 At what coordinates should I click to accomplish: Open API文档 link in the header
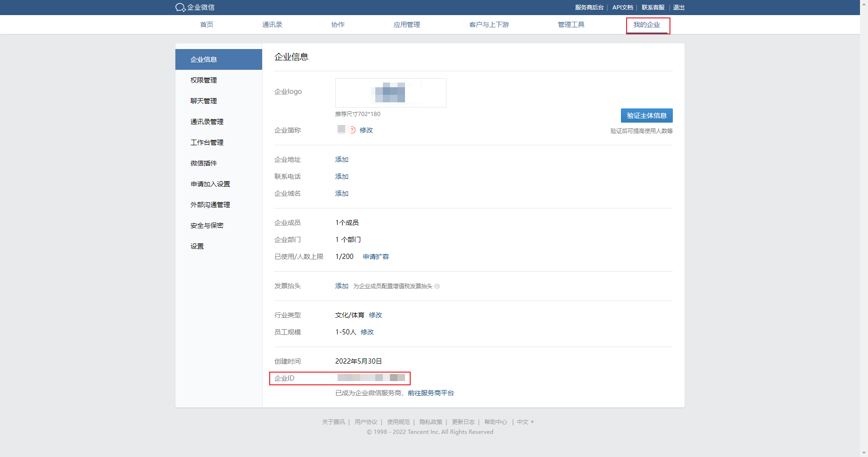point(622,8)
